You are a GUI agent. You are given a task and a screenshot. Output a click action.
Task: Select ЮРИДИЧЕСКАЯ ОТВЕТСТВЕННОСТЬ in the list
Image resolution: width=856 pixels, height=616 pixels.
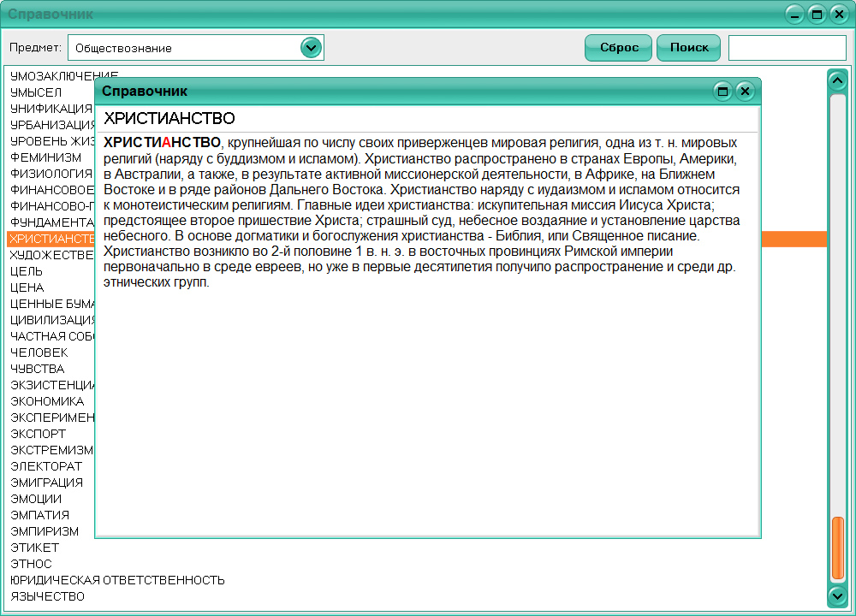(117, 580)
